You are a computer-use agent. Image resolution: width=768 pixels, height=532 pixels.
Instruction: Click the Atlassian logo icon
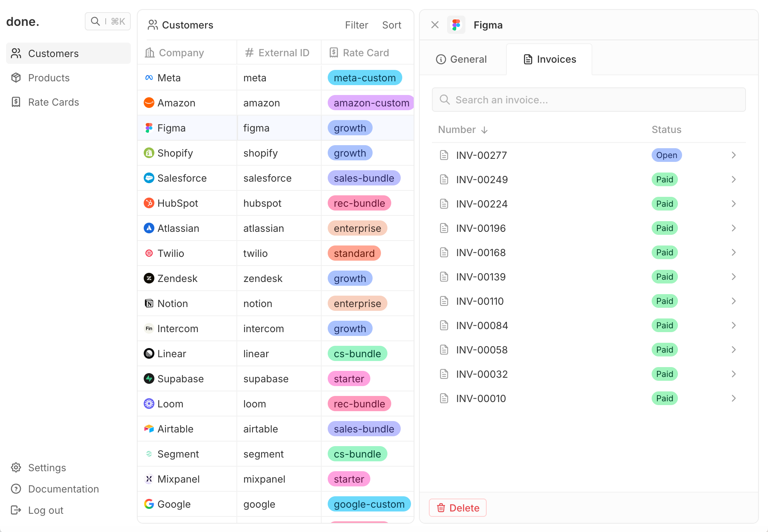click(x=149, y=228)
